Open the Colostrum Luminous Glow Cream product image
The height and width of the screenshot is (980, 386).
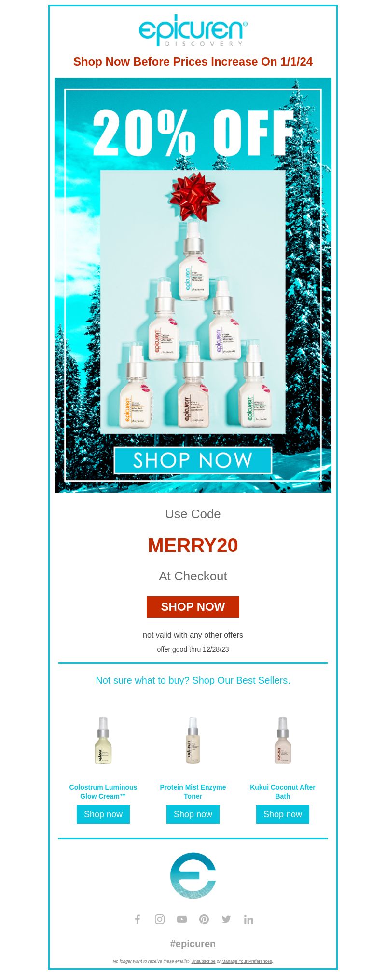tap(103, 740)
